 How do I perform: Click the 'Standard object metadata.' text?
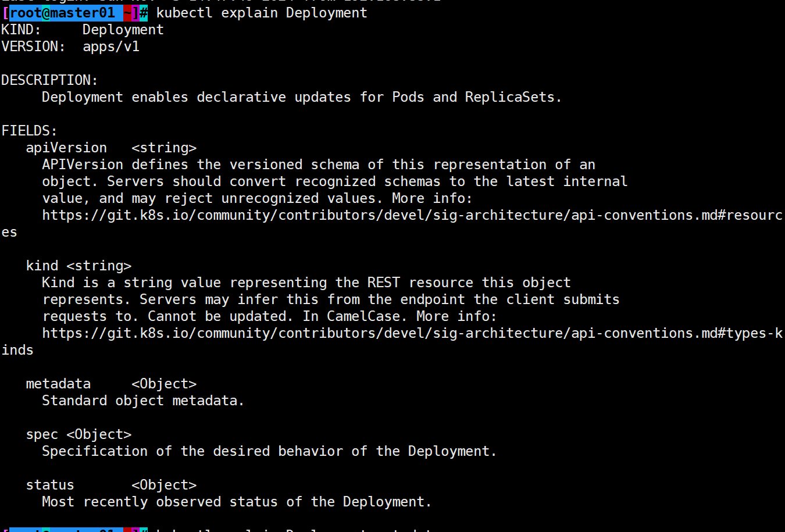[143, 401]
